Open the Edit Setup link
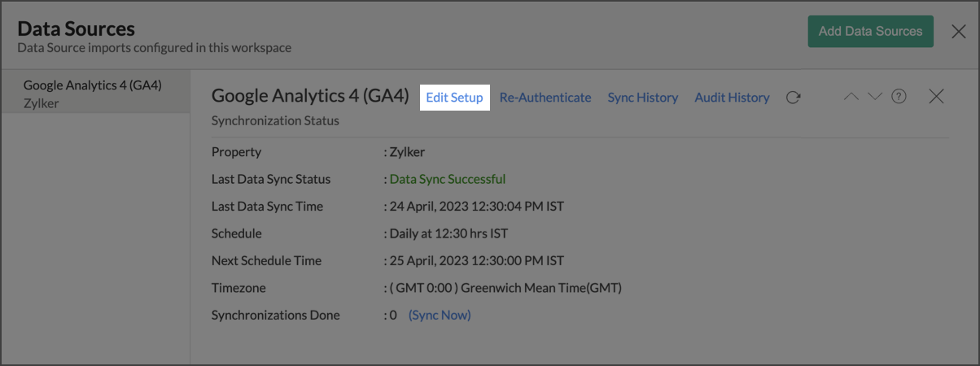Image resolution: width=980 pixels, height=366 pixels. [454, 98]
